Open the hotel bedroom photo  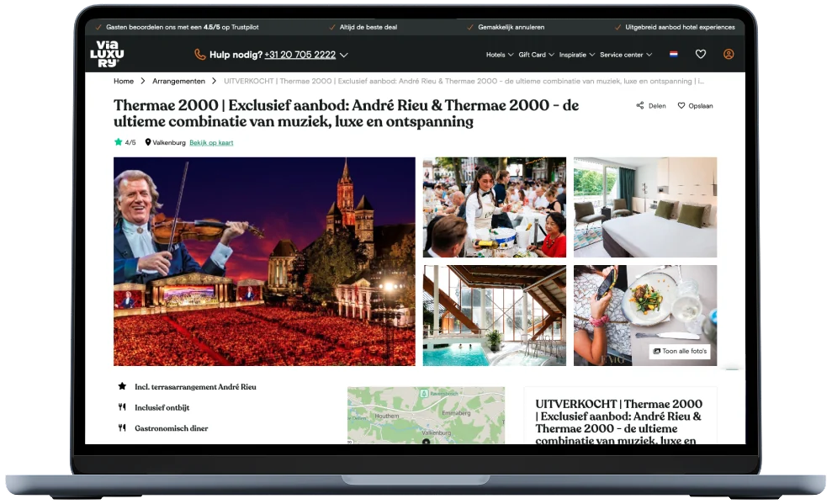click(x=645, y=207)
